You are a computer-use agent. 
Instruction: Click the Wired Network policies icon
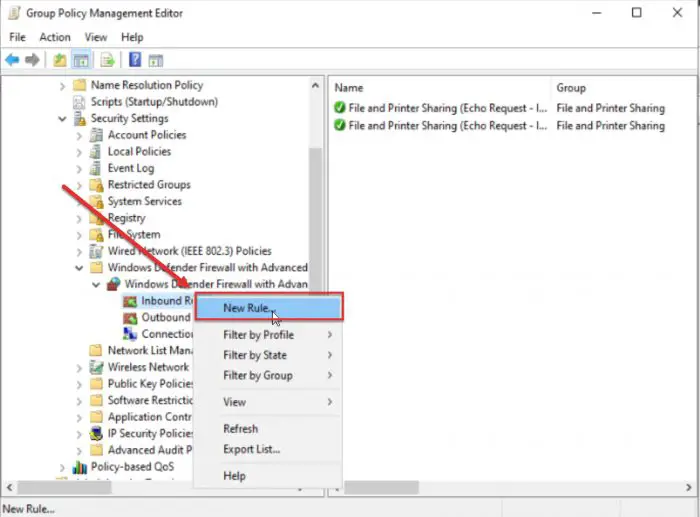coord(96,251)
